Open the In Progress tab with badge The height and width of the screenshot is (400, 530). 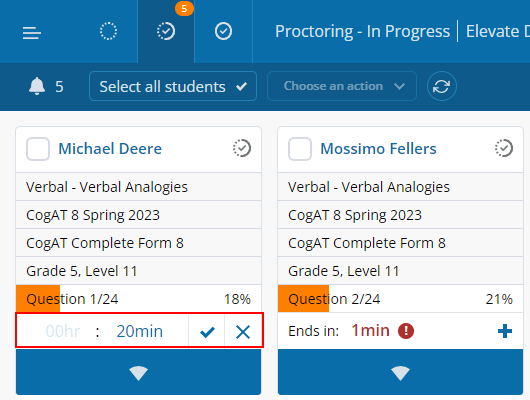click(x=166, y=31)
